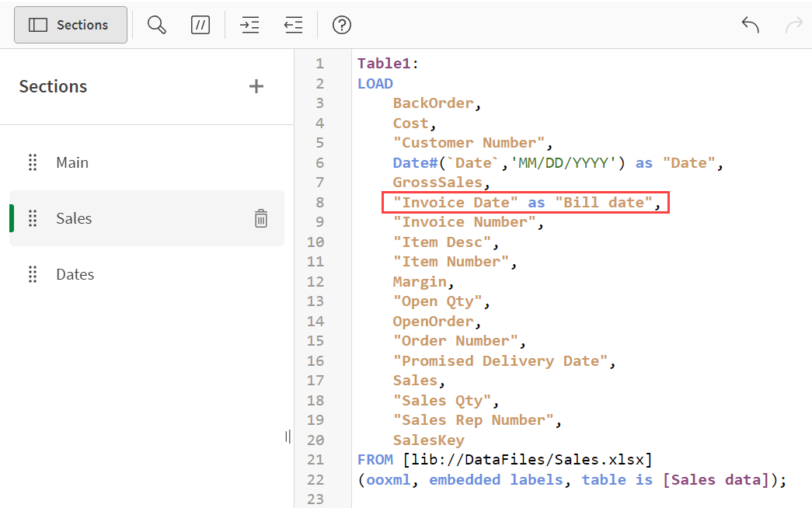Click the "Item Number" field
The width and height of the screenshot is (812, 508).
pyautogui.click(x=451, y=262)
